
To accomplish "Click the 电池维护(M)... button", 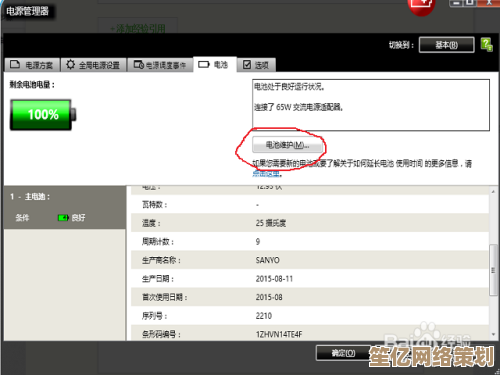I will (x=287, y=145).
